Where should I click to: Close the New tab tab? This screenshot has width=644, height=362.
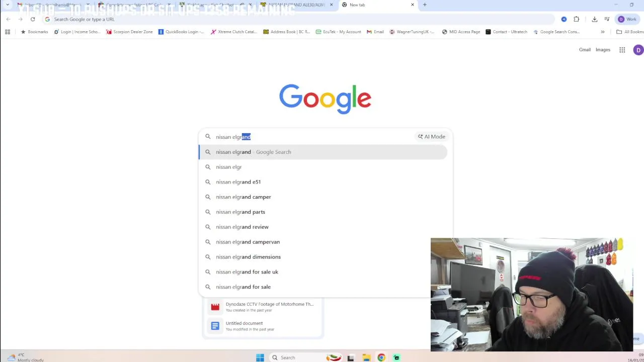[x=413, y=5]
